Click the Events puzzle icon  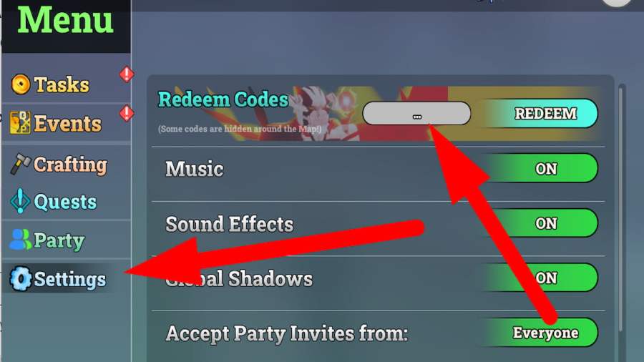tap(20, 122)
